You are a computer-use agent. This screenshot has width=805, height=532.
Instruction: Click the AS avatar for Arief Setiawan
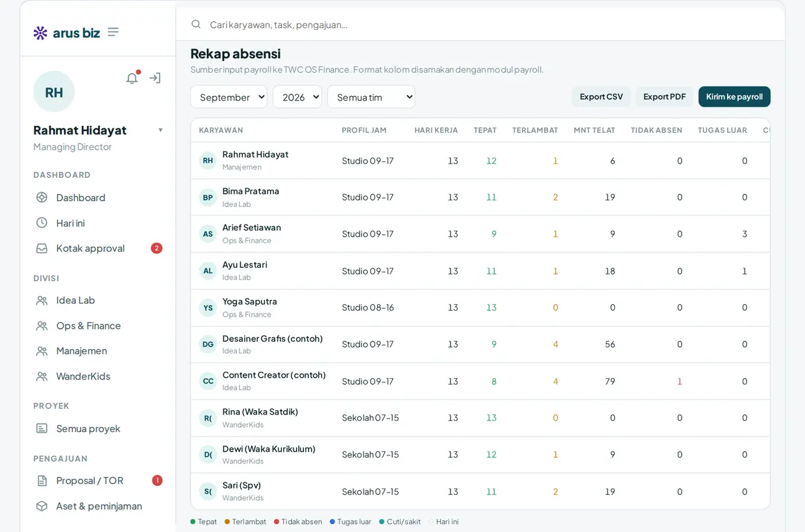point(208,234)
